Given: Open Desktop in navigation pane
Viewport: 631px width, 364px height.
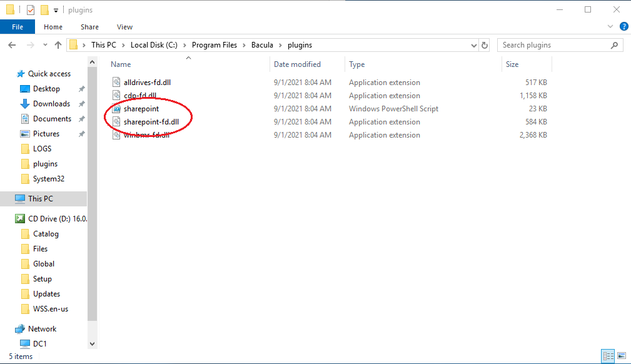Looking at the screenshot, I should point(46,89).
